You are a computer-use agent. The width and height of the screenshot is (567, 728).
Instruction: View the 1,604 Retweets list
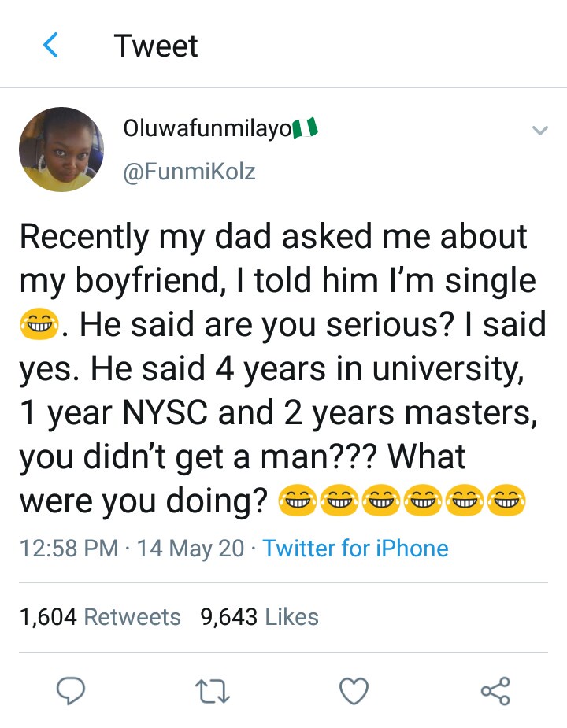click(x=100, y=617)
